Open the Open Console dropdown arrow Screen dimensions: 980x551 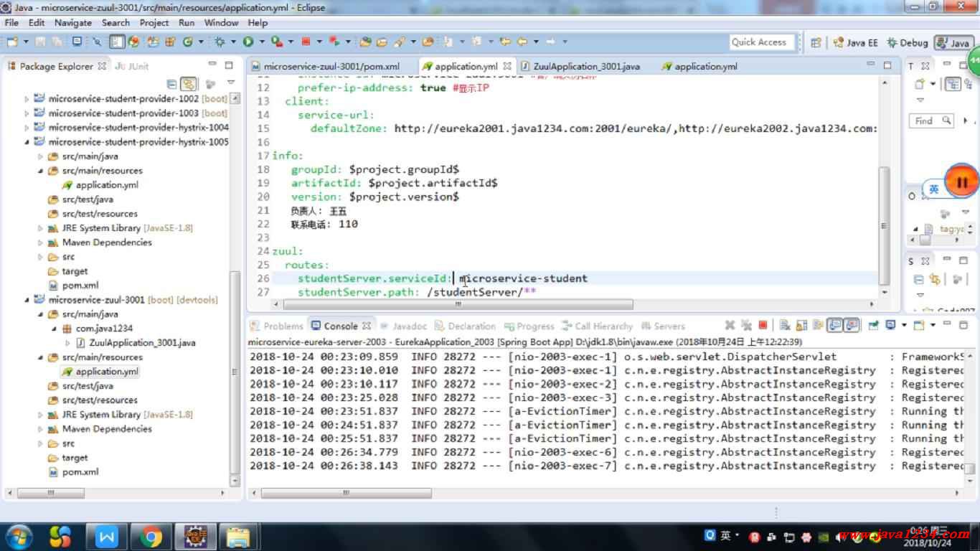point(932,325)
